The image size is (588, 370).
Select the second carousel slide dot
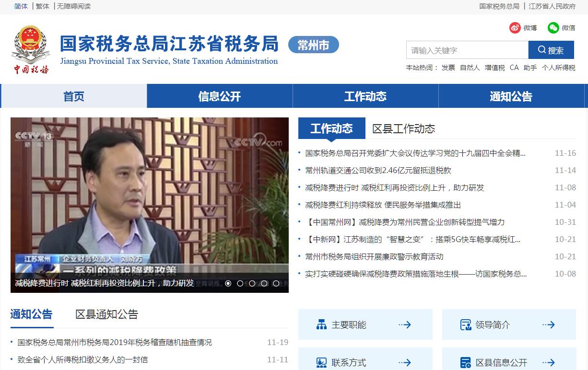tap(240, 283)
